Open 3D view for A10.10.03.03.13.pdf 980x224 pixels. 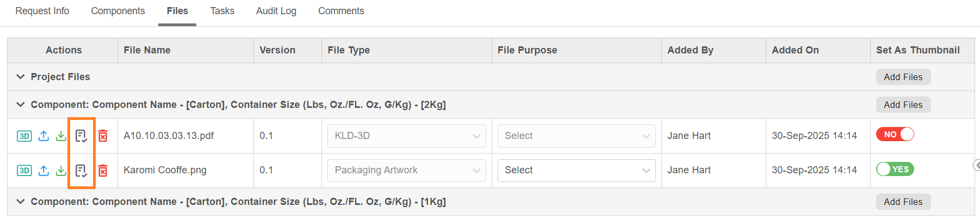tap(24, 136)
